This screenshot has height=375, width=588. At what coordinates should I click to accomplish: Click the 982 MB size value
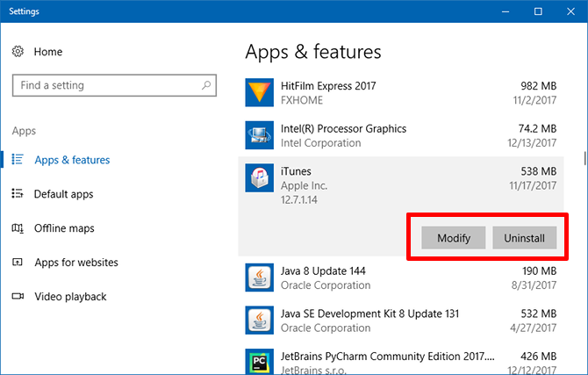click(539, 86)
